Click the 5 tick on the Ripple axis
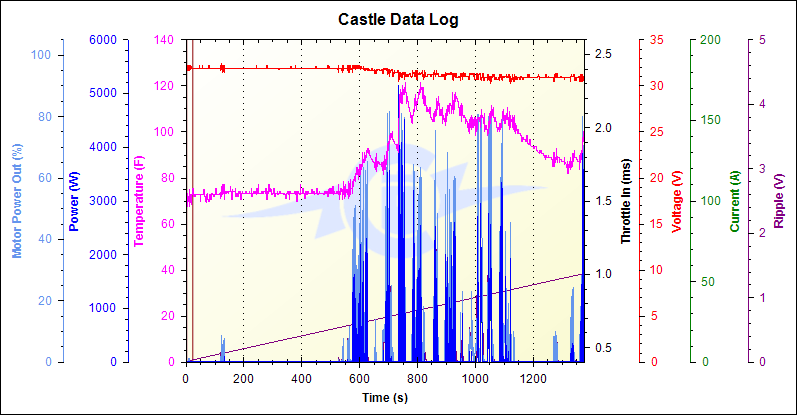This screenshot has height=415, width=797. tap(762, 40)
